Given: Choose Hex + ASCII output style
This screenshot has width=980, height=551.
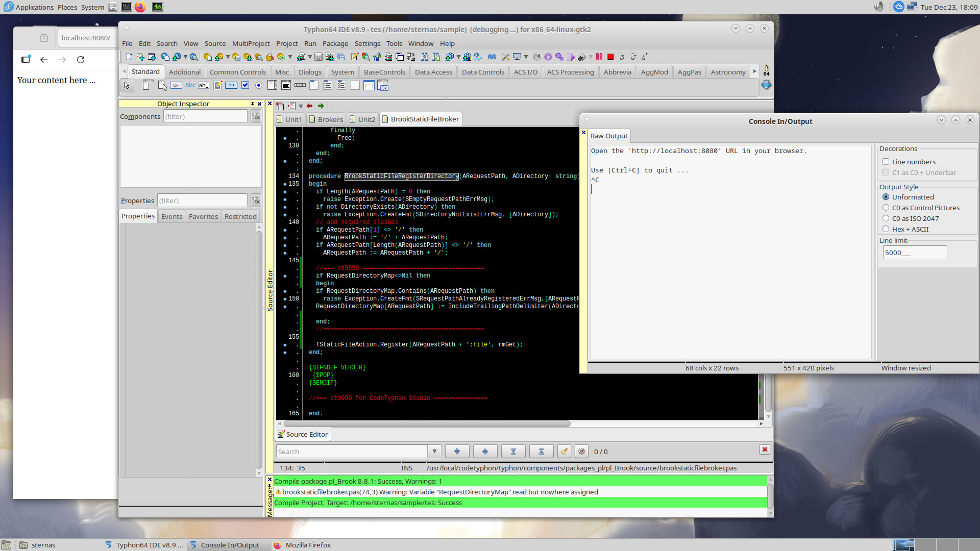Looking at the screenshot, I should pyautogui.click(x=886, y=229).
